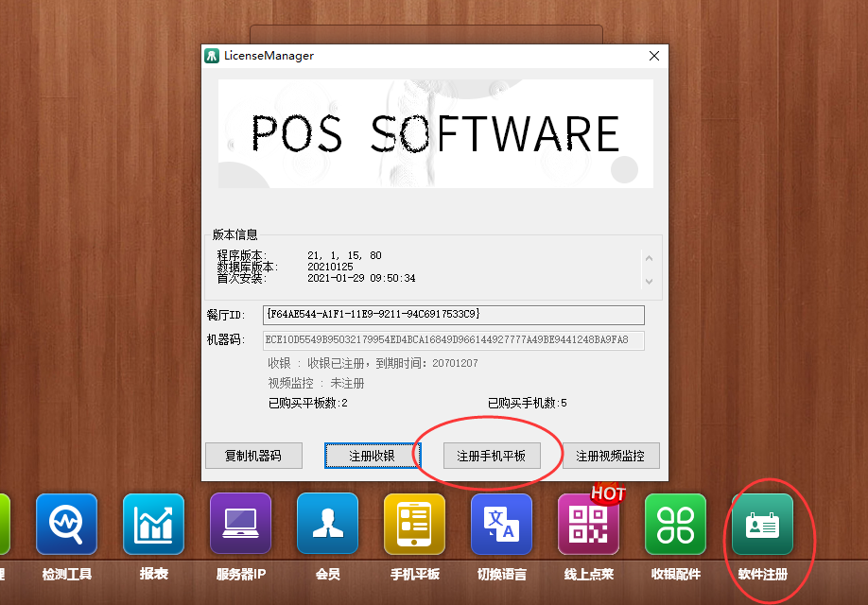868x605 pixels.
Task: Open the 会员 member icon
Action: point(327,525)
